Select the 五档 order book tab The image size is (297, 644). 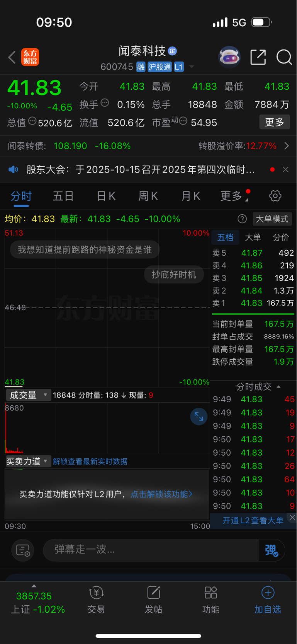(225, 237)
